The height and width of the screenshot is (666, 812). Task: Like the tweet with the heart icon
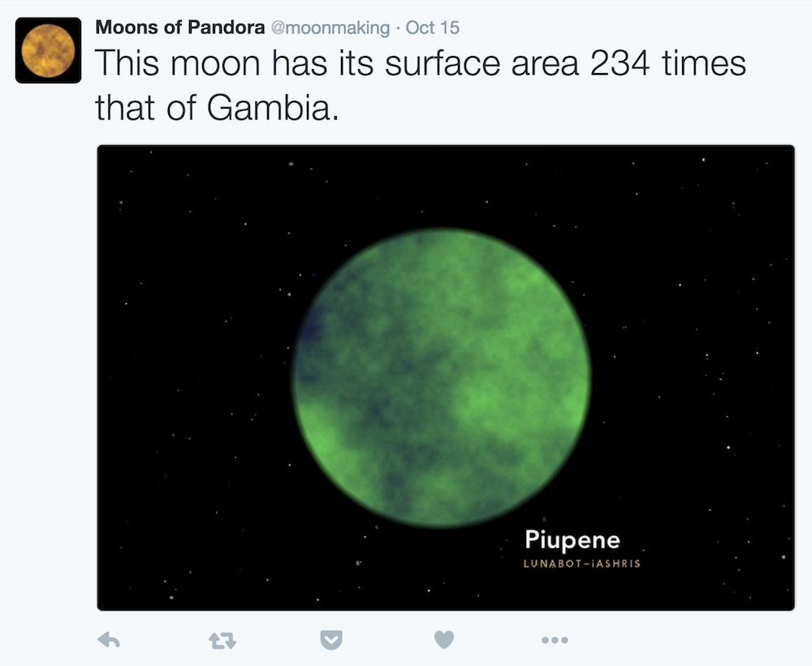pyautogui.click(x=444, y=640)
